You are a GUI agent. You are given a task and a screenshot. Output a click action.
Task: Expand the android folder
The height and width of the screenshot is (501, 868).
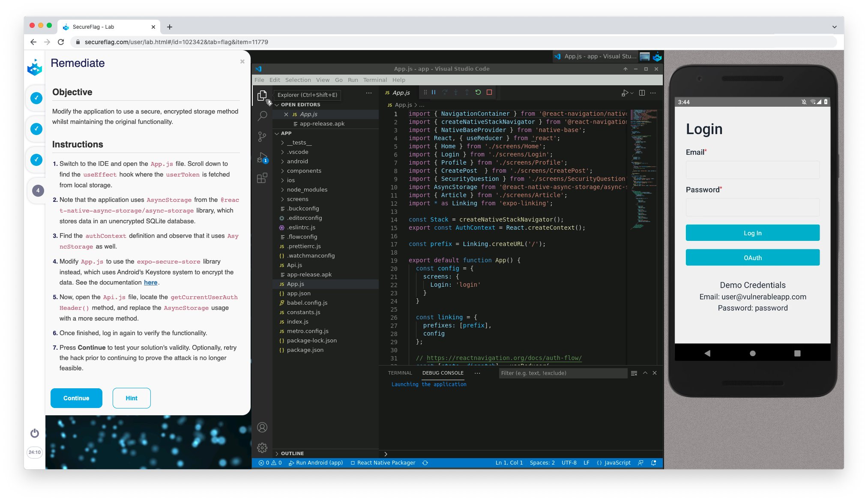click(x=326, y=162)
